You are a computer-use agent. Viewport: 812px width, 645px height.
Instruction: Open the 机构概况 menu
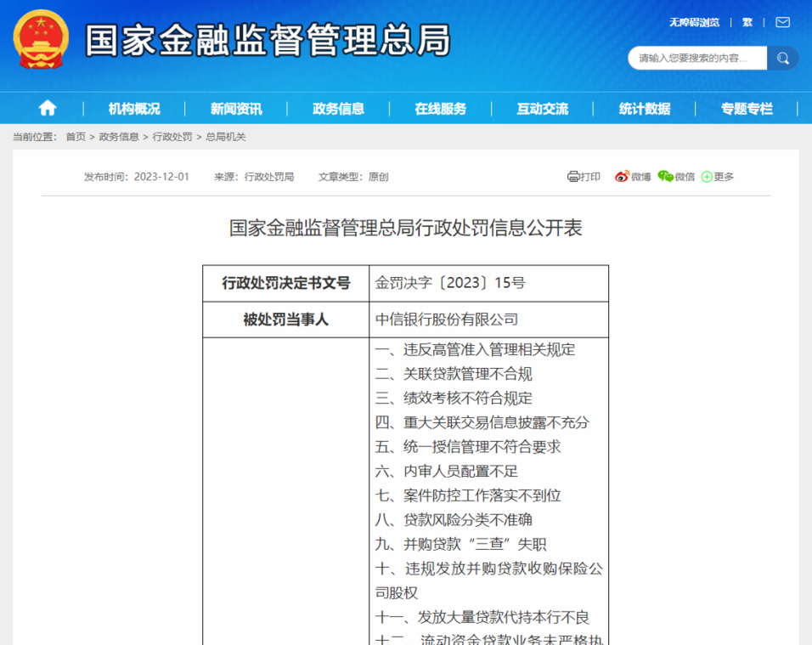point(134,109)
